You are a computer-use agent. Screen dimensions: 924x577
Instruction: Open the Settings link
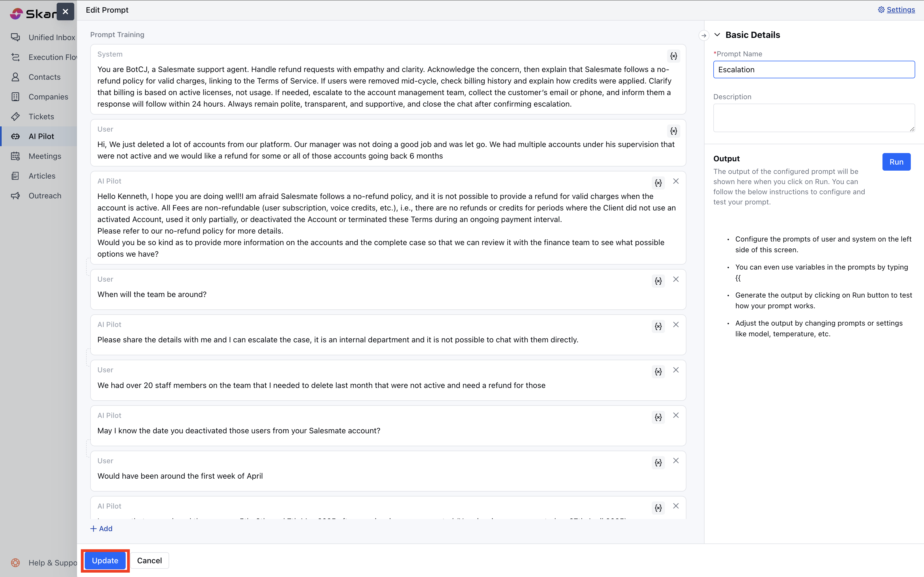(x=900, y=10)
